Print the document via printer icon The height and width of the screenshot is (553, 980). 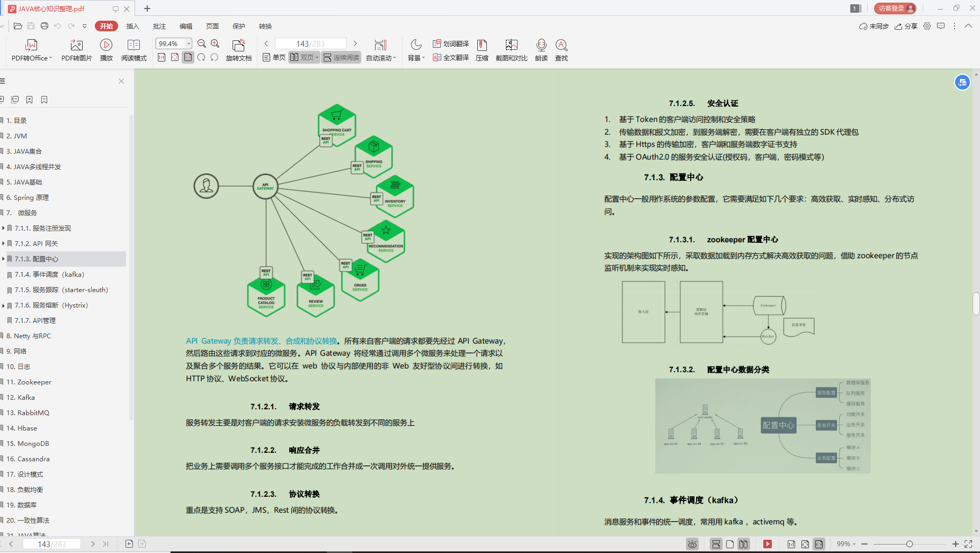[x=44, y=26]
